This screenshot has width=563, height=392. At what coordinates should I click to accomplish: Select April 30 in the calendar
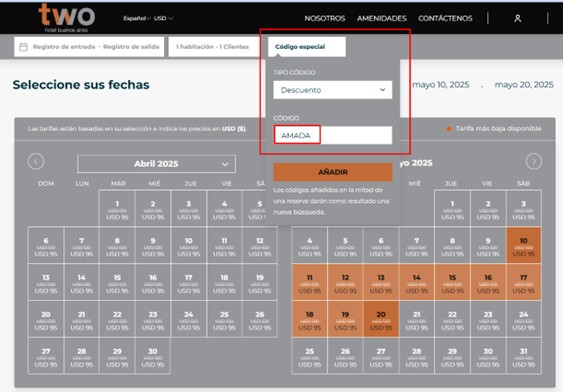(153, 356)
